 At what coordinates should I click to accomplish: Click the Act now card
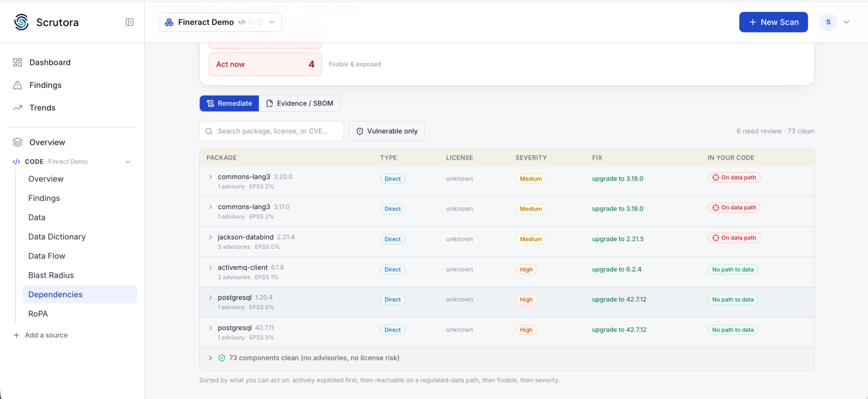(x=265, y=64)
